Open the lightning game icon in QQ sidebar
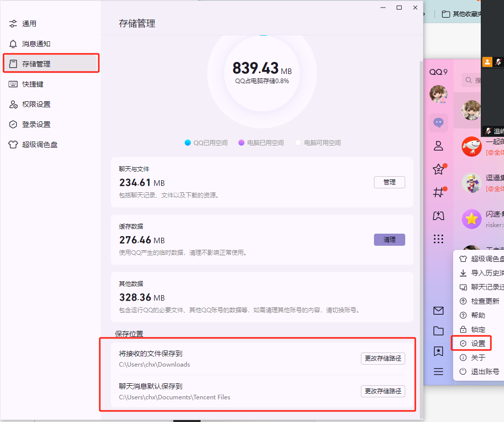This screenshot has width=504, height=422. pyautogui.click(x=438, y=216)
